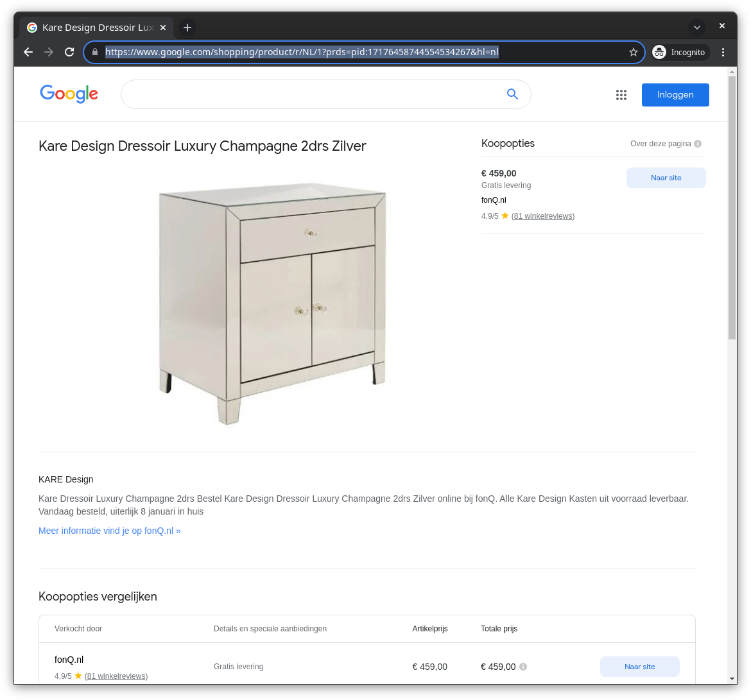This screenshot has height=700, width=751.
Task: Click Naar site under the Koopopties heading
Action: tap(666, 178)
